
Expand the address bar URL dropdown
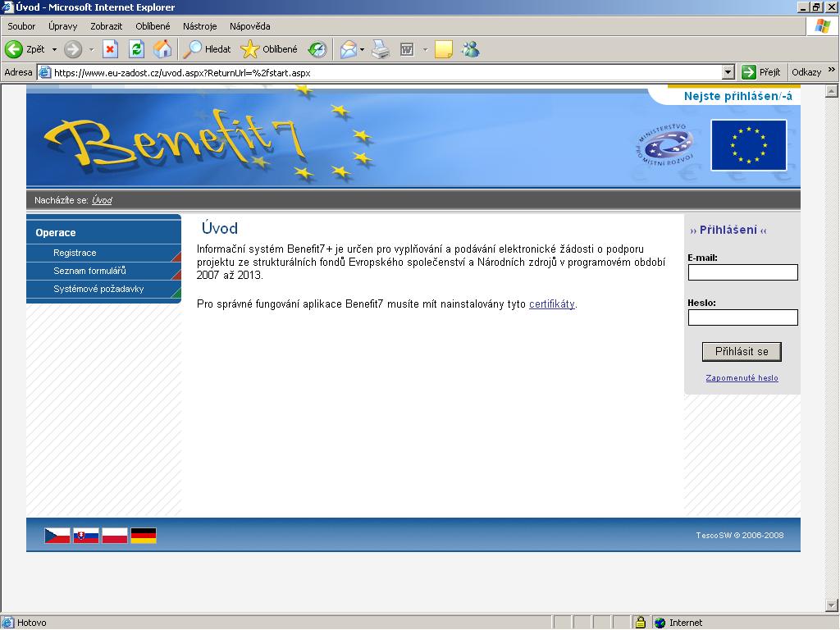[728, 72]
